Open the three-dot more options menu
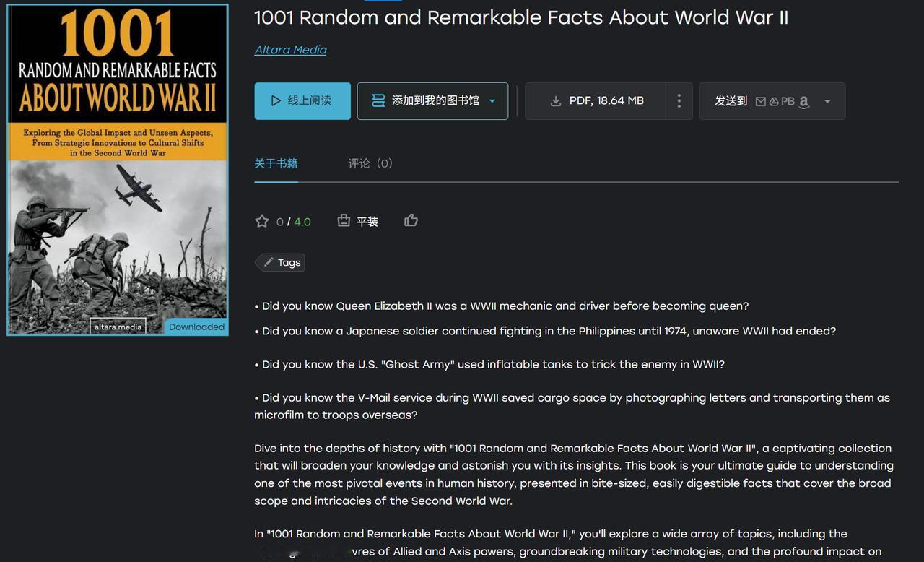This screenshot has height=562, width=924. point(679,101)
